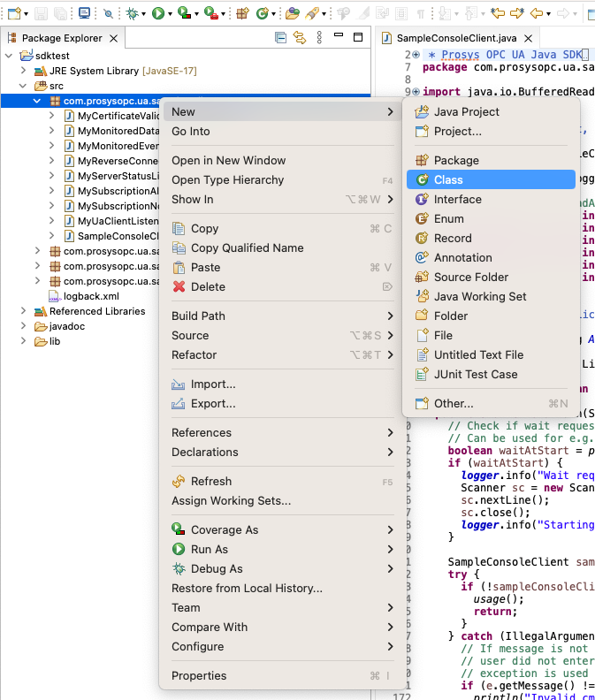Expand the Referenced Libraries node

point(24,311)
